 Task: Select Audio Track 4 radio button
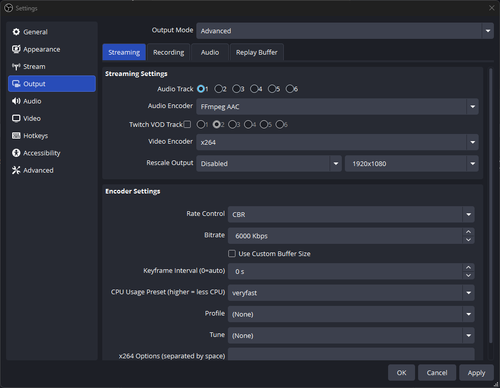click(x=254, y=89)
